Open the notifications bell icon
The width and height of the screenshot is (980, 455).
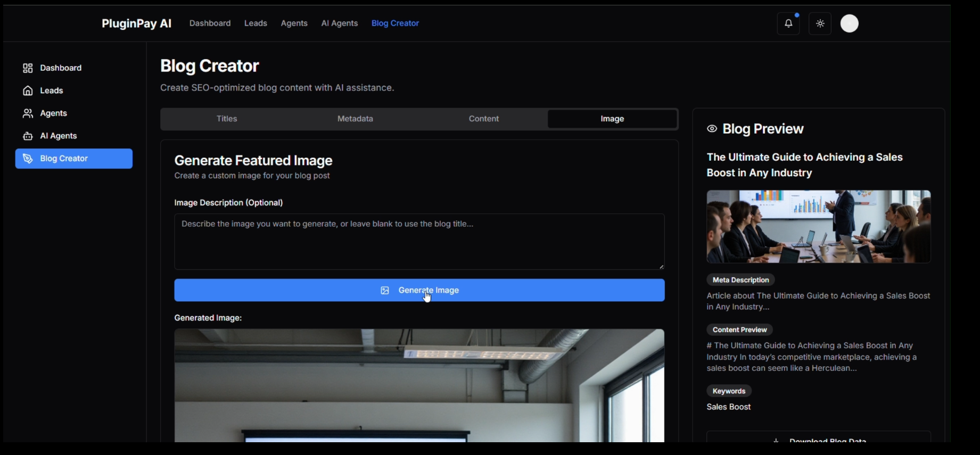pyautogui.click(x=788, y=23)
